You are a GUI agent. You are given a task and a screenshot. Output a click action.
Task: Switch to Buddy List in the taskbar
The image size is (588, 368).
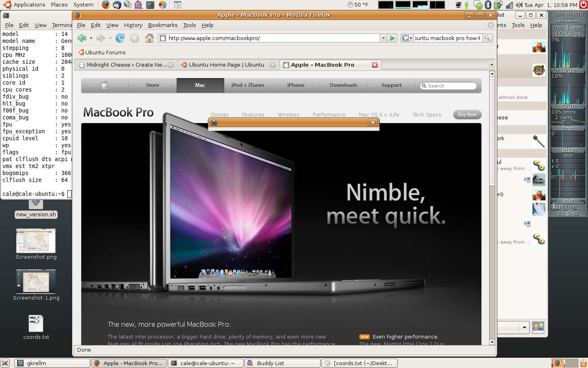[x=283, y=363]
